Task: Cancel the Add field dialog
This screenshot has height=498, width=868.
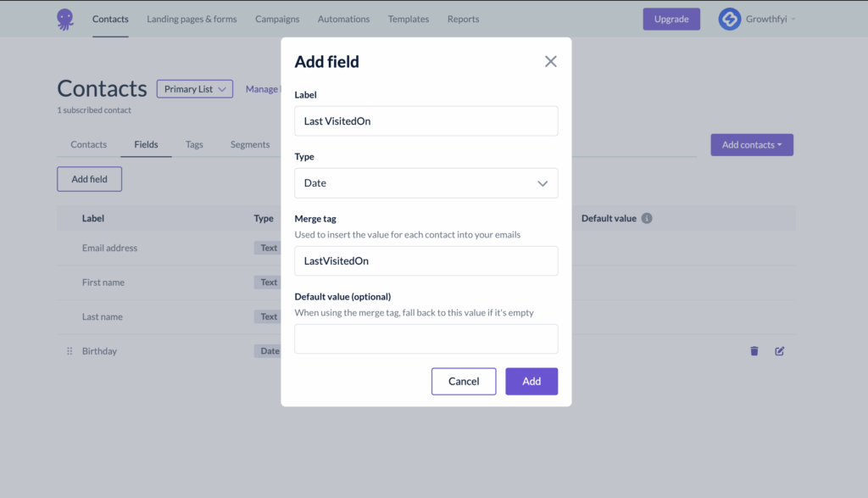Action: tap(464, 381)
